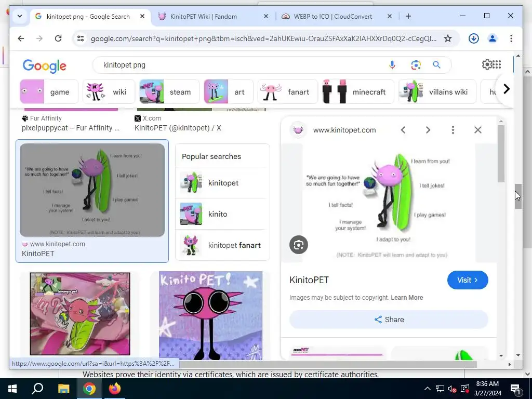Screen dimensions: 532x399
Task: Click the preview panel scrollbar thumb
Action: coord(501,154)
